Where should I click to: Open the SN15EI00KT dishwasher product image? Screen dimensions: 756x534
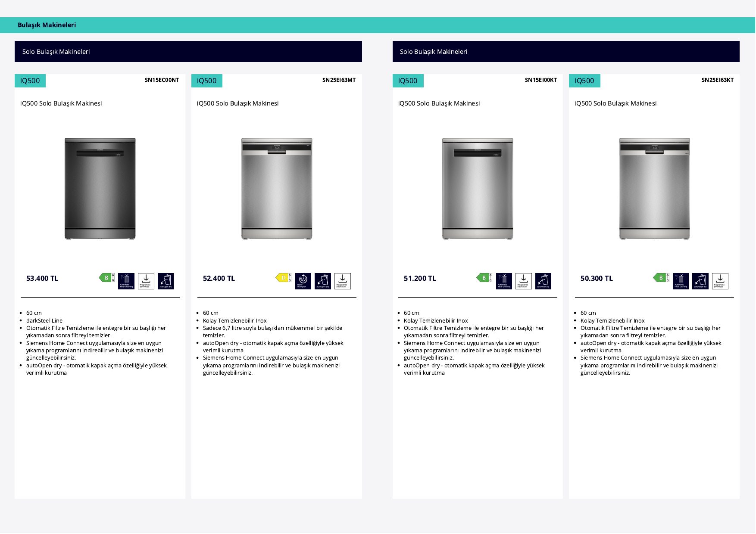point(478,189)
